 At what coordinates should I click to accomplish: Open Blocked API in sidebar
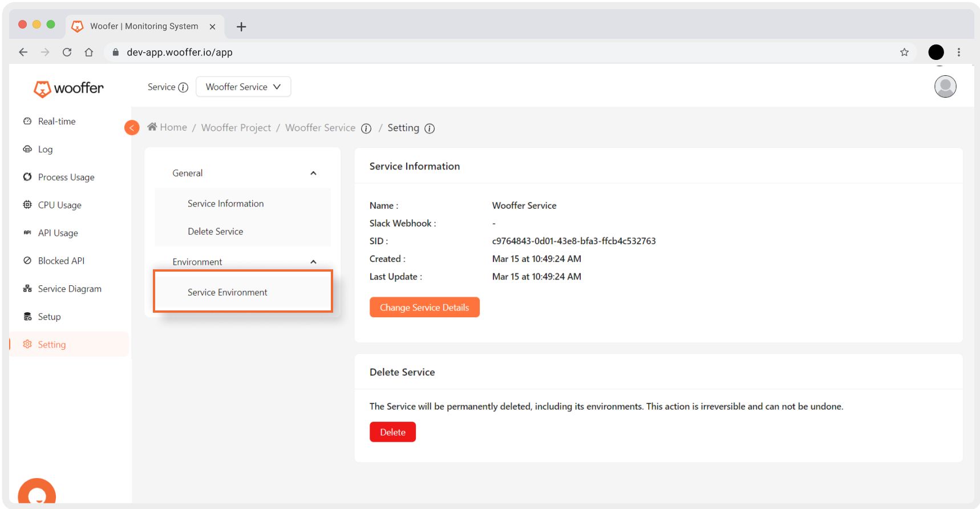tap(61, 261)
